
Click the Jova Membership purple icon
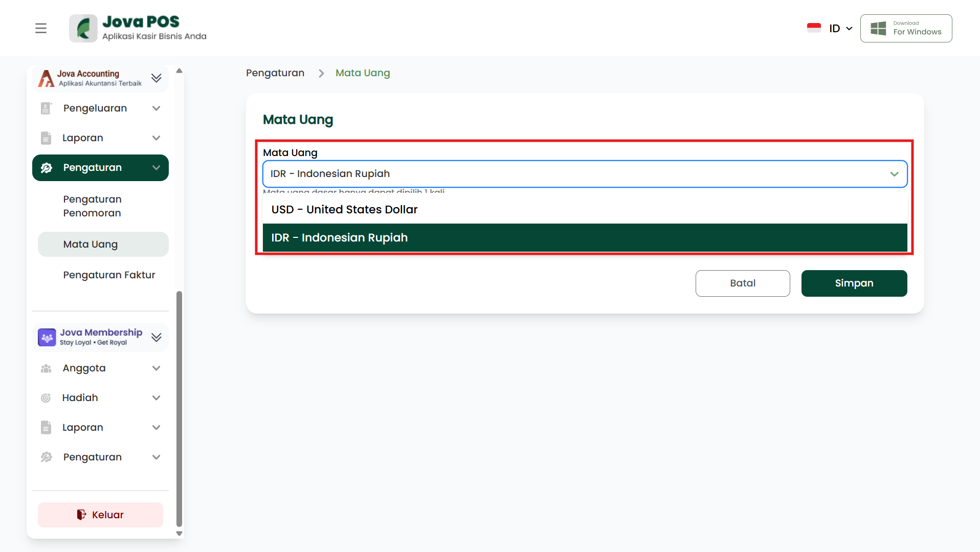click(47, 337)
